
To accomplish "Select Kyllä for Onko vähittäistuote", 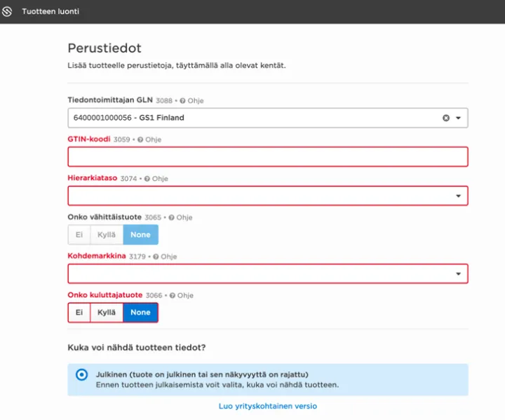I will 107,235.
